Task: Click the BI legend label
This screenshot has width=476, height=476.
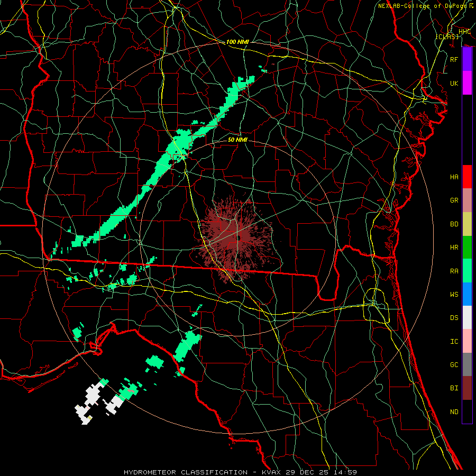Action: coord(454,388)
